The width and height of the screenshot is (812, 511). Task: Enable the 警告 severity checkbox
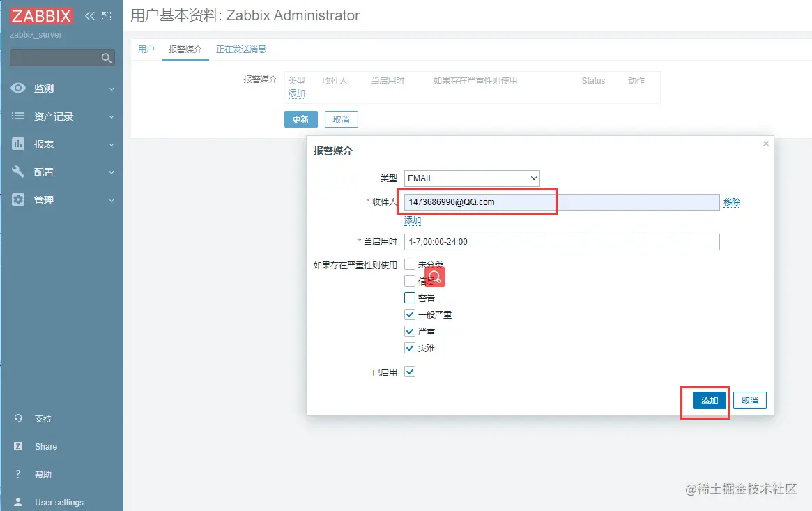click(x=410, y=298)
